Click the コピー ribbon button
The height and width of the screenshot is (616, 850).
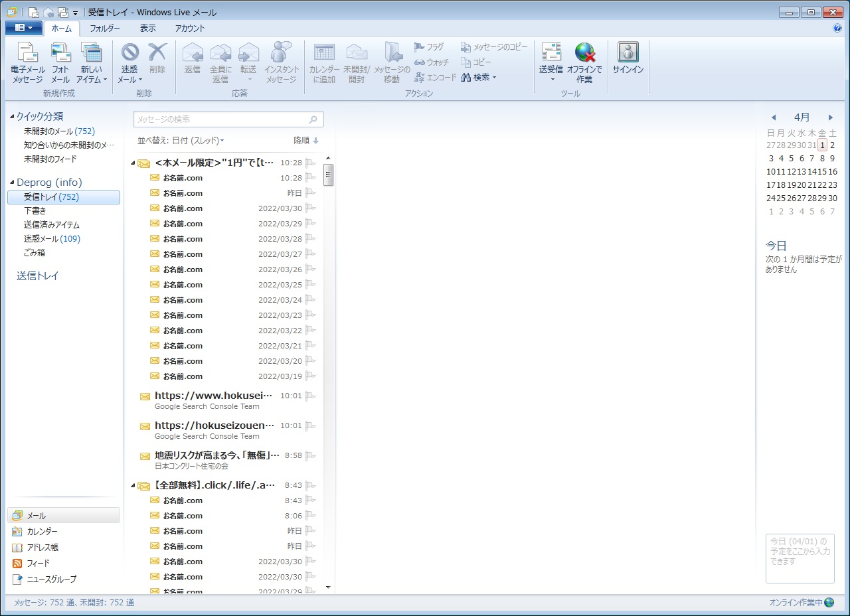(476, 62)
